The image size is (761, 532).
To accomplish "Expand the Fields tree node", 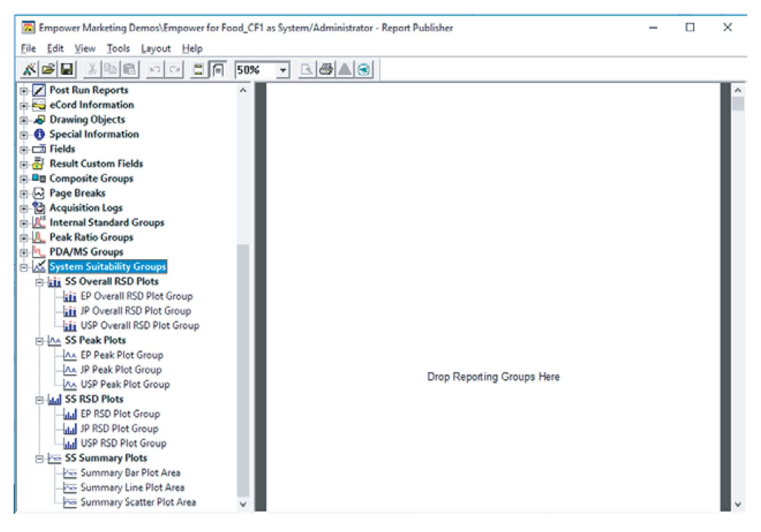I will (24, 150).
